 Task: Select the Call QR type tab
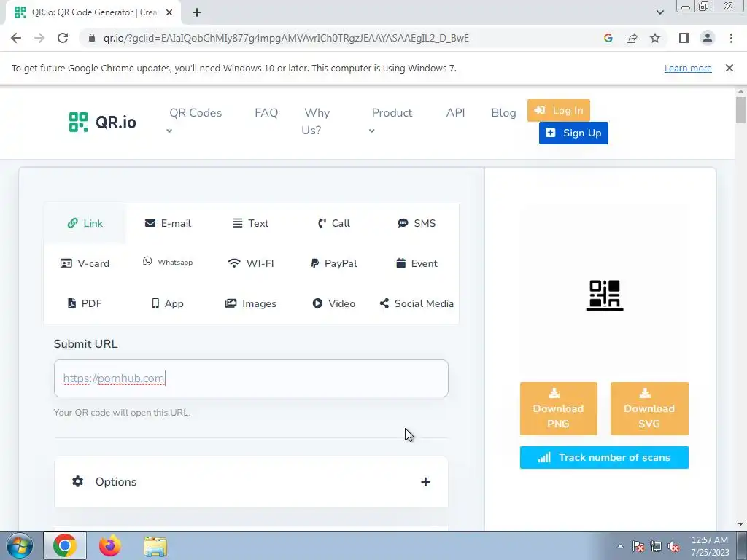point(334,223)
